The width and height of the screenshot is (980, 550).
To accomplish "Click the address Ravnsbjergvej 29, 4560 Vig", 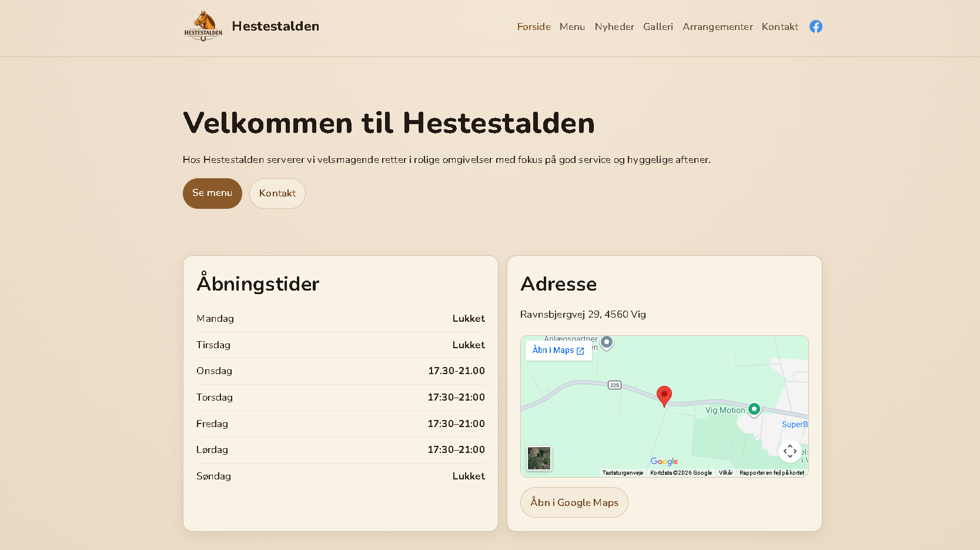I will 583,314.
